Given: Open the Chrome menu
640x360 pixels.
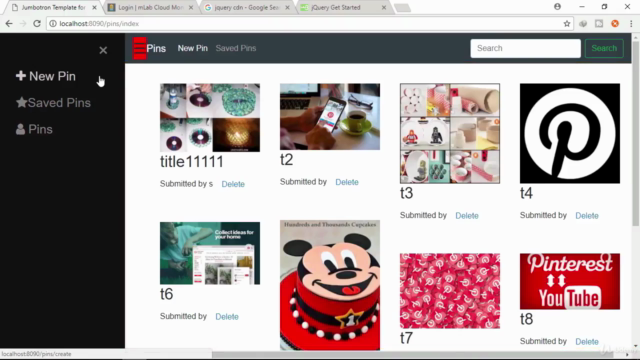Looking at the screenshot, I should click(x=631, y=24).
